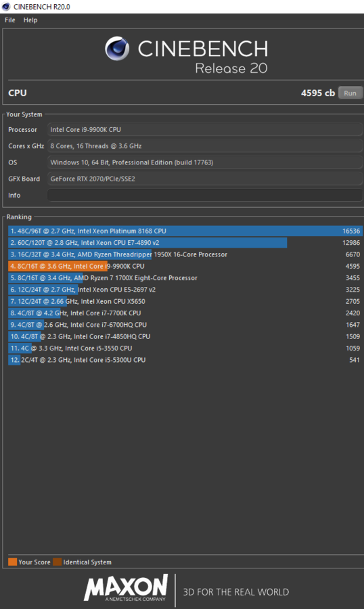Click the MAXON logo at bottom
This screenshot has height=609, width=364.
(126, 589)
